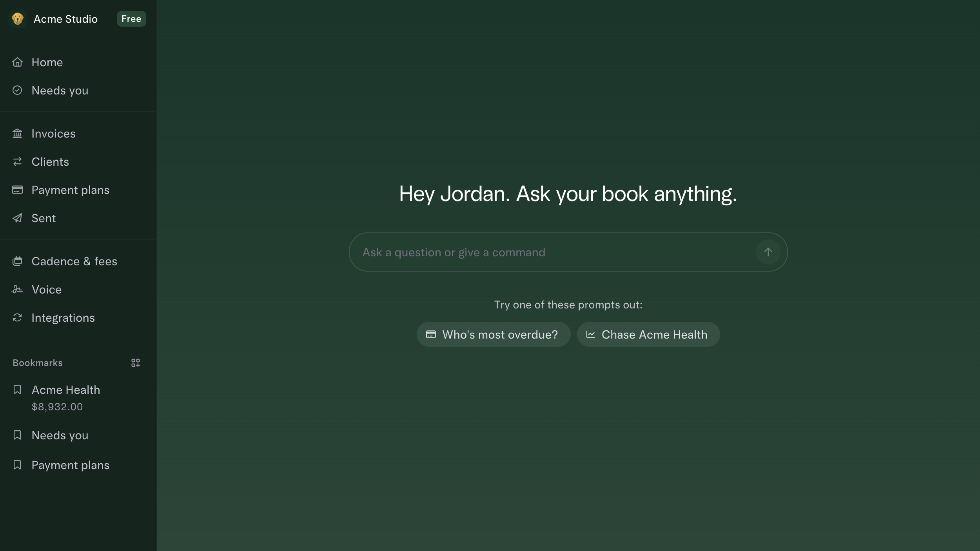Viewport: 980px width, 551px height.
Task: Click the Bookmarks section heading
Action: pyautogui.click(x=38, y=363)
